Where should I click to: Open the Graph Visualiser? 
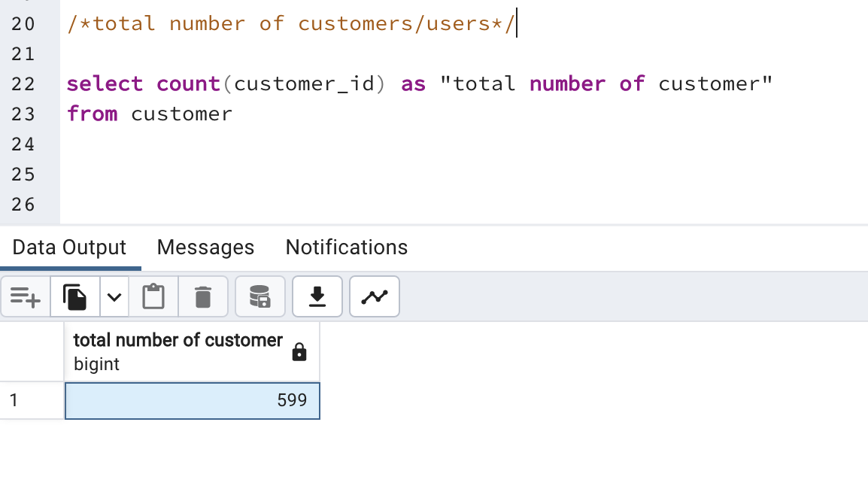tap(375, 297)
